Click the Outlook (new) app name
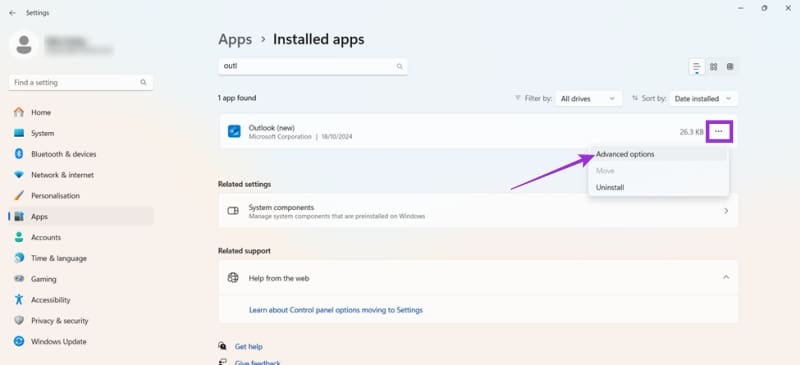The image size is (800, 365). (271, 128)
